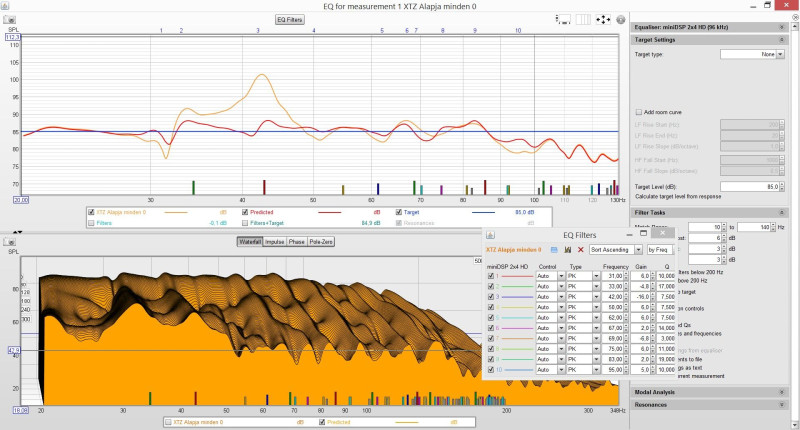Click filter 1 frequency stepper arrows
This screenshot has height=430, width=800.
click(626, 276)
